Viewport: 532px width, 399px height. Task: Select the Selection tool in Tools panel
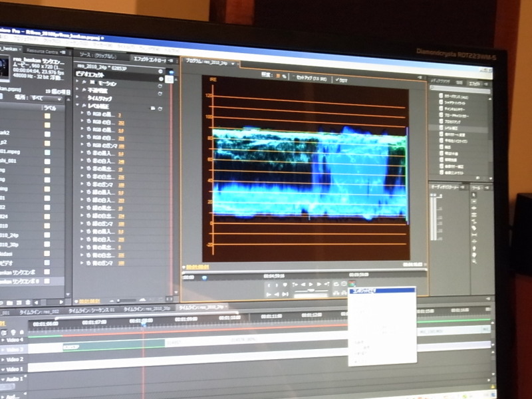click(474, 195)
